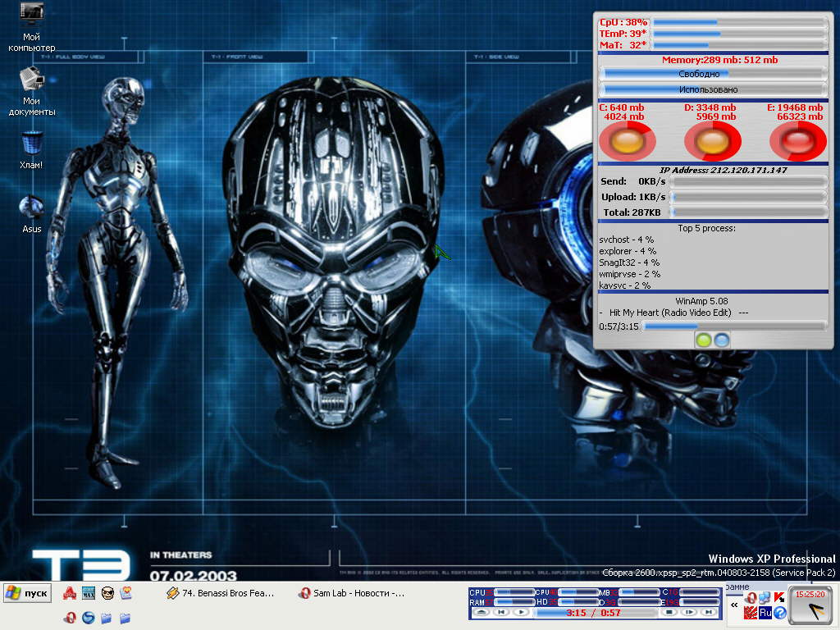Click the red striped tray icon
The width and height of the screenshot is (840, 630).
[x=751, y=612]
